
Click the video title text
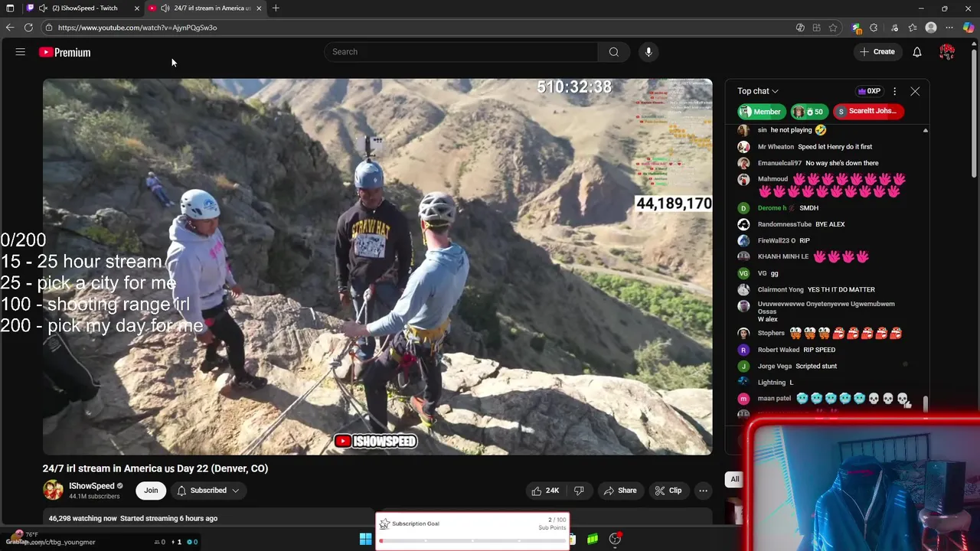pos(155,468)
